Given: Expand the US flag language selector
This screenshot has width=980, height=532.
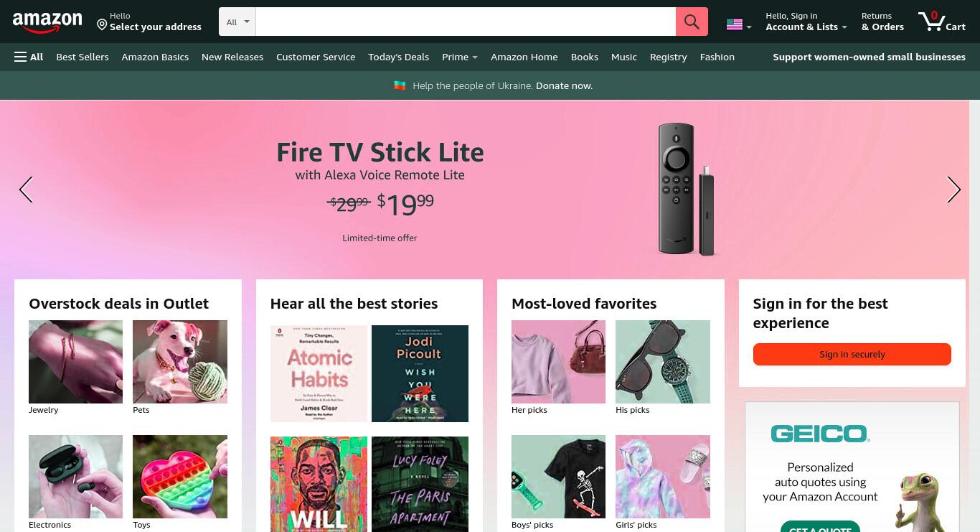Looking at the screenshot, I should click(738, 25).
